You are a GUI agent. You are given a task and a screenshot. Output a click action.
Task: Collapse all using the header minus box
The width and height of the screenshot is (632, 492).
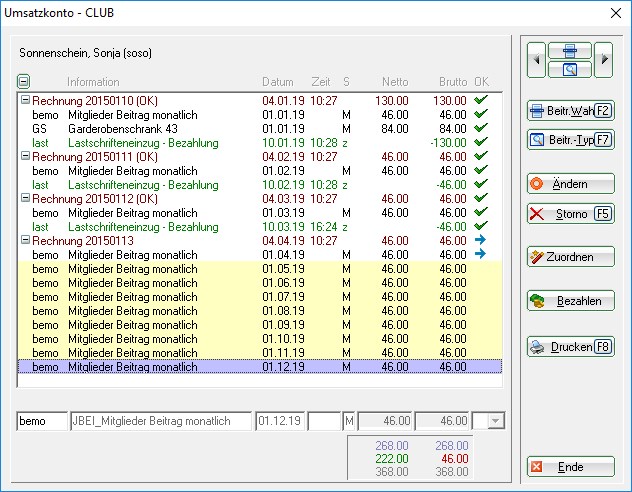[x=24, y=82]
